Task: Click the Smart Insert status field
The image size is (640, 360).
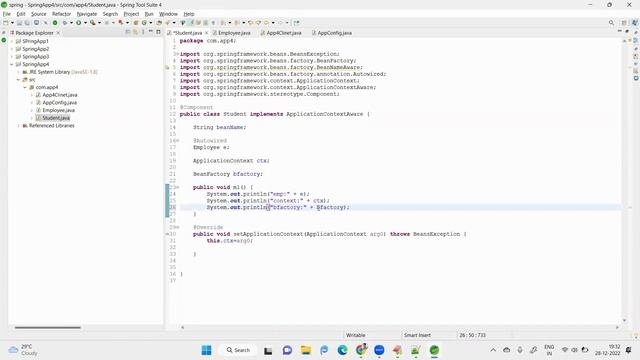Action: coord(418,335)
